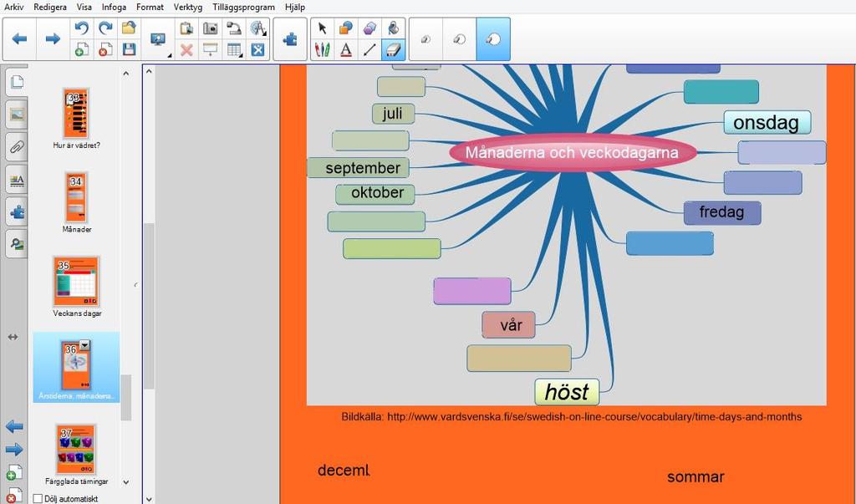Screen dimensions: 856x504
Task: Choose the medium eraser size
Action: tap(459, 38)
